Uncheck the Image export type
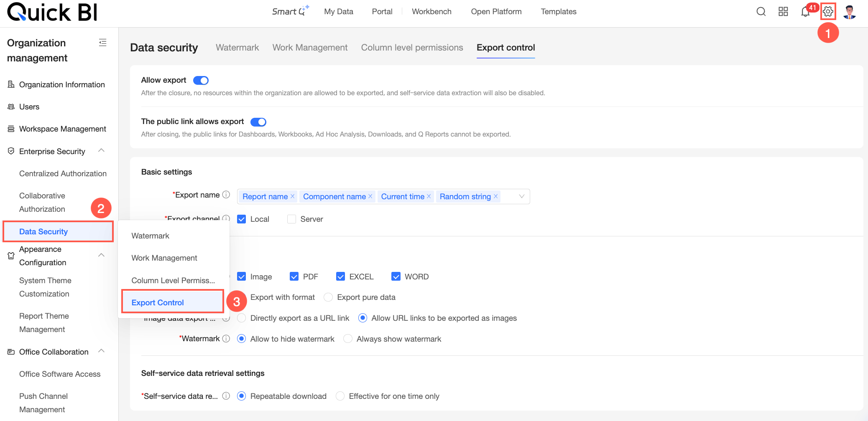868x421 pixels. click(x=242, y=276)
